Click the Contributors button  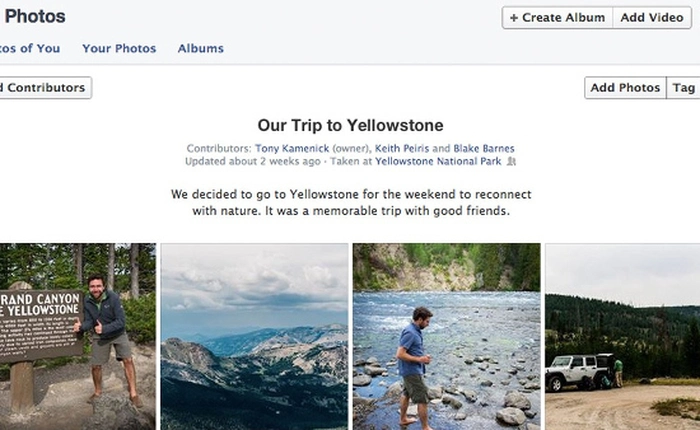[44, 88]
